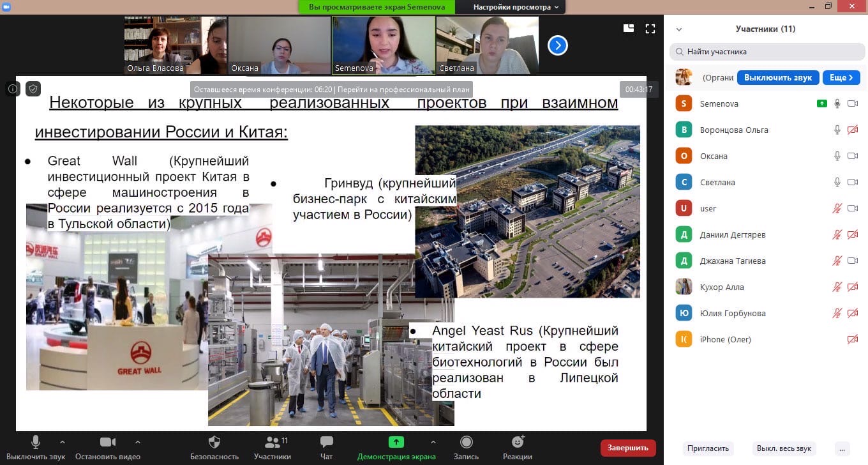This screenshot has height=465, width=868.
Task: Click the crossed camera icon of Даниил Дегтярев
Action: [852, 234]
